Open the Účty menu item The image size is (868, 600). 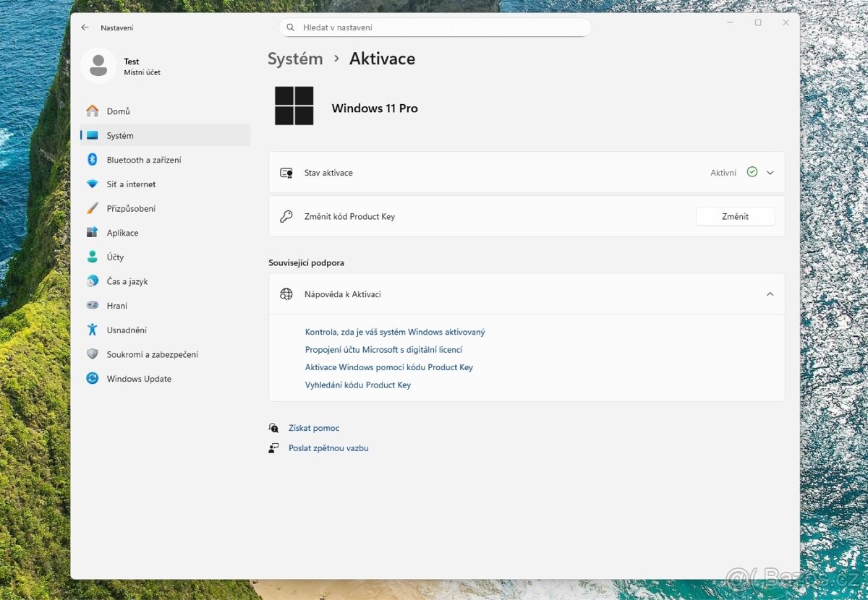[x=115, y=257]
